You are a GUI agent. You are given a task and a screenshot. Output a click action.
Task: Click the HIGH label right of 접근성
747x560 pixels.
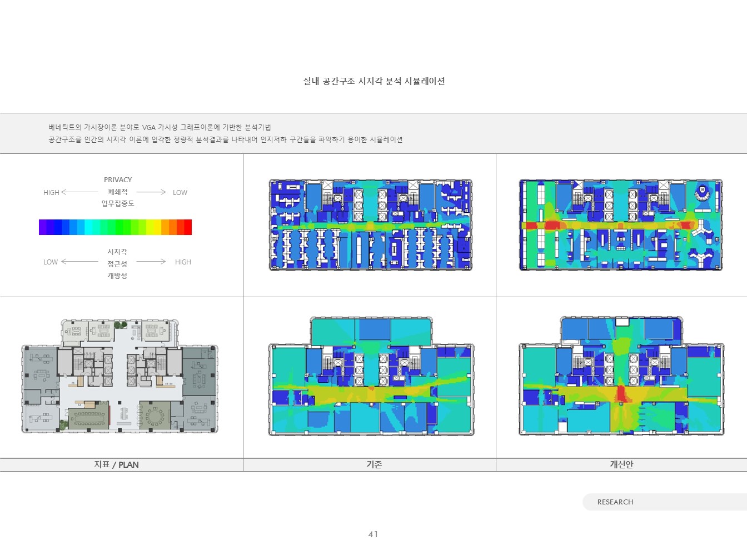[x=183, y=262]
